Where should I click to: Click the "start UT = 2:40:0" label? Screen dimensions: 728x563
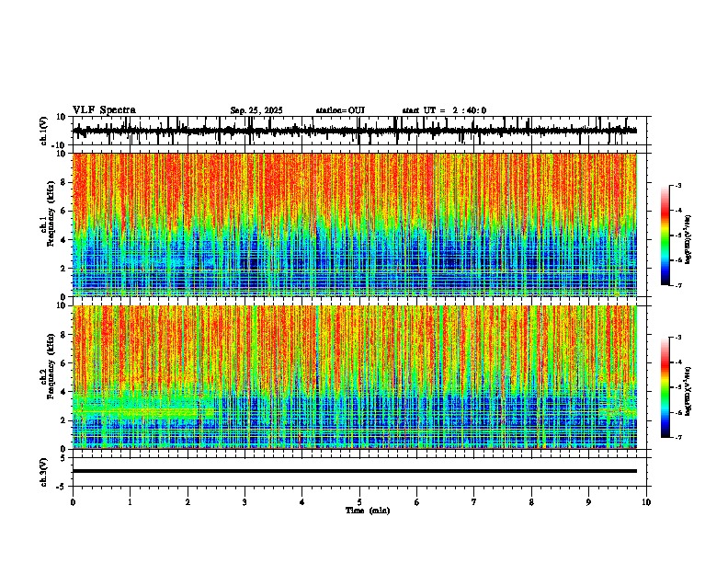click(444, 110)
